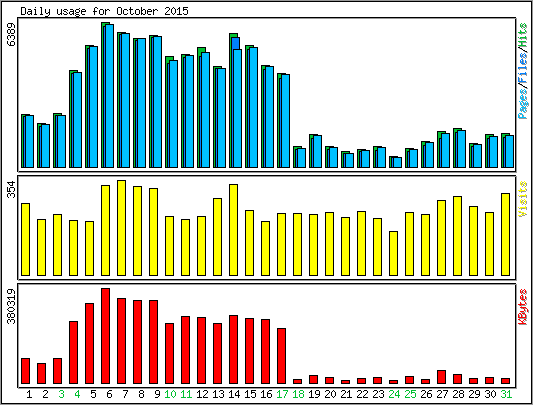This screenshot has width=533, height=405.
Task: Select the green weekend day 17 label
Action: point(282,394)
